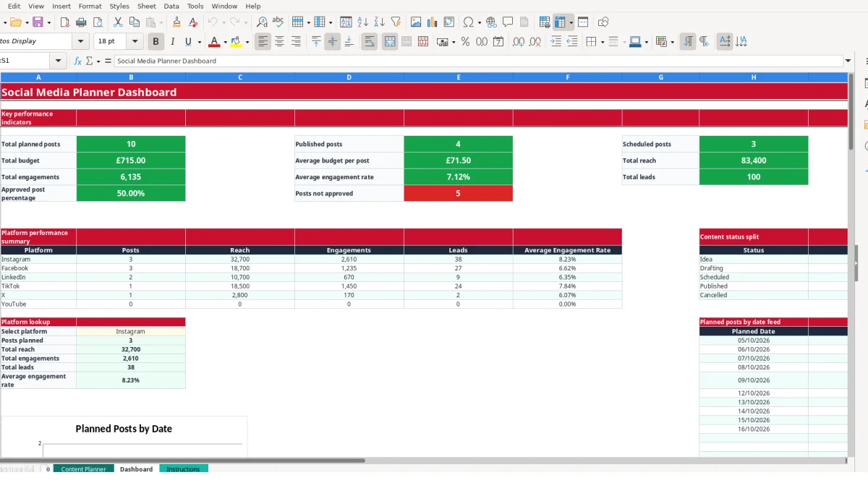The width and height of the screenshot is (868, 488).
Task: Toggle Align Right
Action: coord(296,42)
